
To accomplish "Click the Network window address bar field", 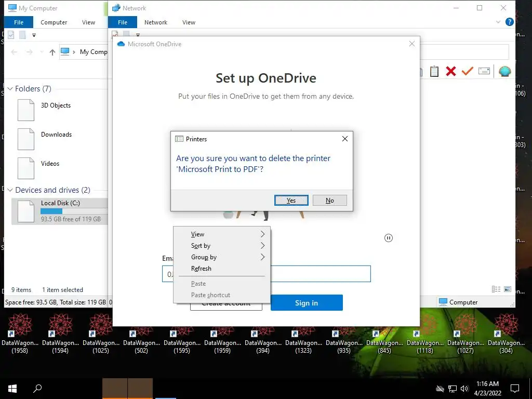I will (464, 52).
